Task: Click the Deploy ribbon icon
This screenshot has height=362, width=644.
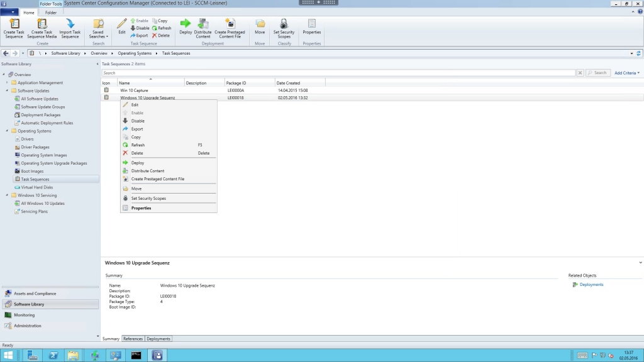Action: 186,26
